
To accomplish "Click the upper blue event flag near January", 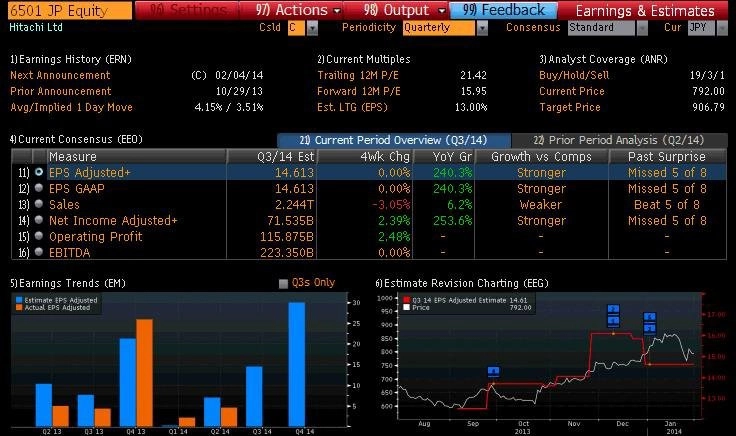I will [650, 317].
